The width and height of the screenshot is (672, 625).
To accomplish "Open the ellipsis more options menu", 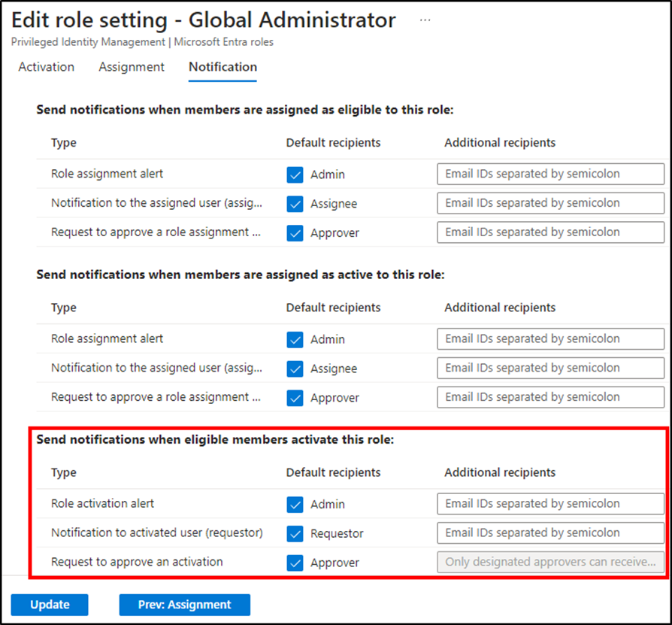I will pyautogui.click(x=425, y=20).
